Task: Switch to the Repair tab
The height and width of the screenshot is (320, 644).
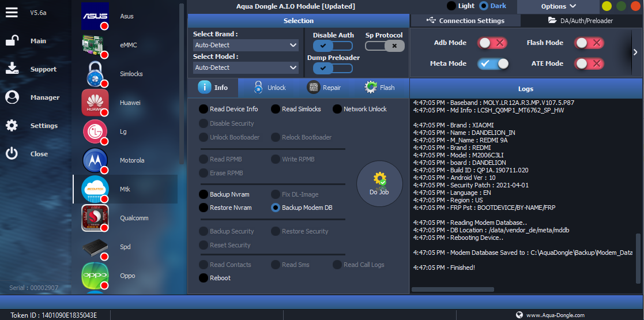Action: pos(325,88)
